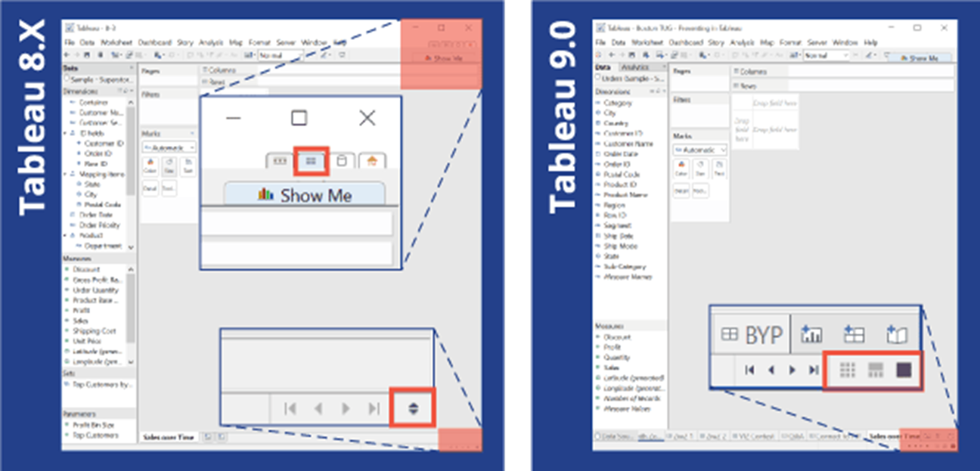Open Worksheet menu in Tableau 8.X window
Screen dimensions: 980x471
coord(117,43)
